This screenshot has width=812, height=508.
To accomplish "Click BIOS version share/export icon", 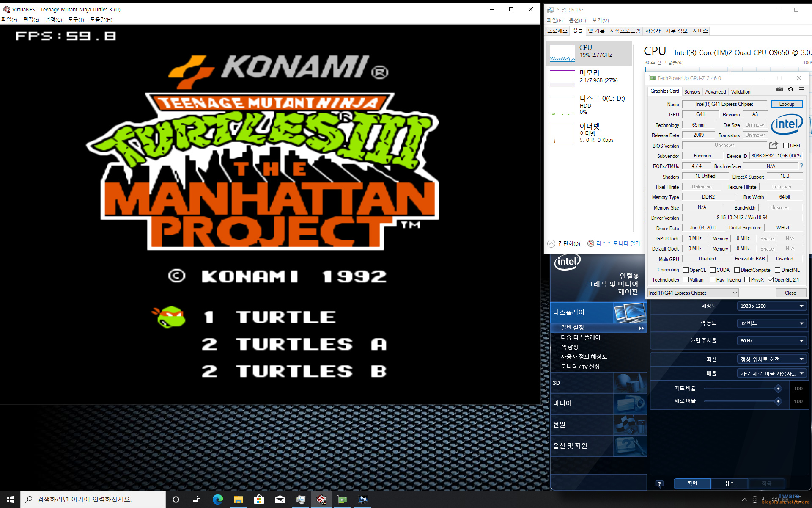I will (774, 145).
